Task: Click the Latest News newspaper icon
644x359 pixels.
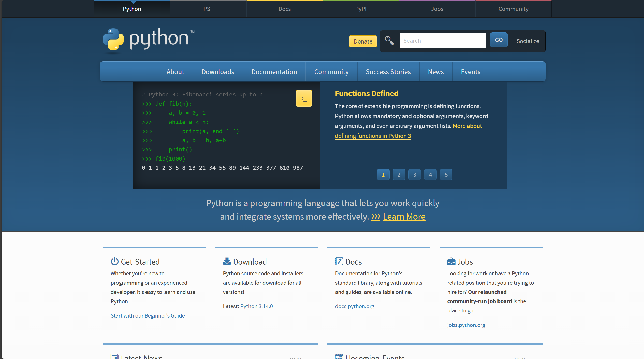Action: coord(114,356)
